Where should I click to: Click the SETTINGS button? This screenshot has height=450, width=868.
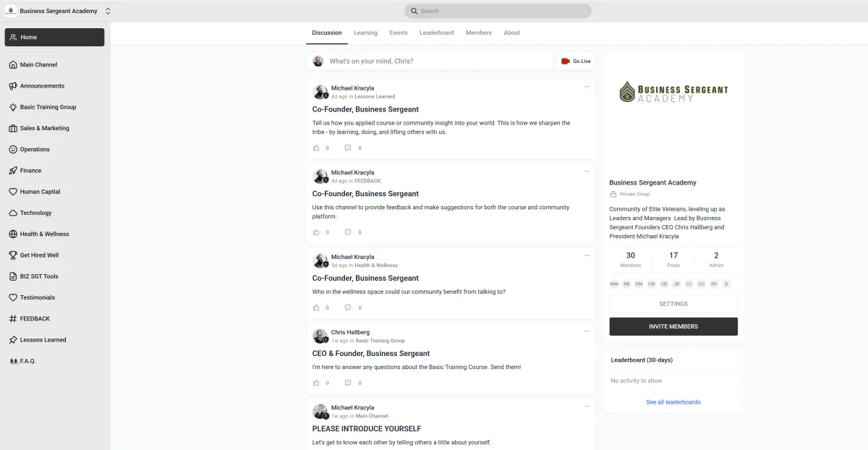pyautogui.click(x=673, y=304)
